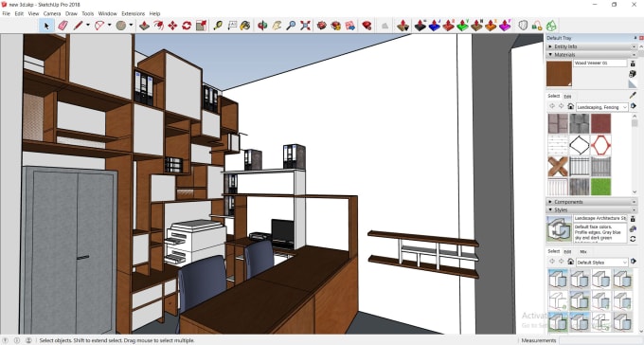Pick the Eraser tool
This screenshot has width=644, height=345.
[x=63, y=26]
